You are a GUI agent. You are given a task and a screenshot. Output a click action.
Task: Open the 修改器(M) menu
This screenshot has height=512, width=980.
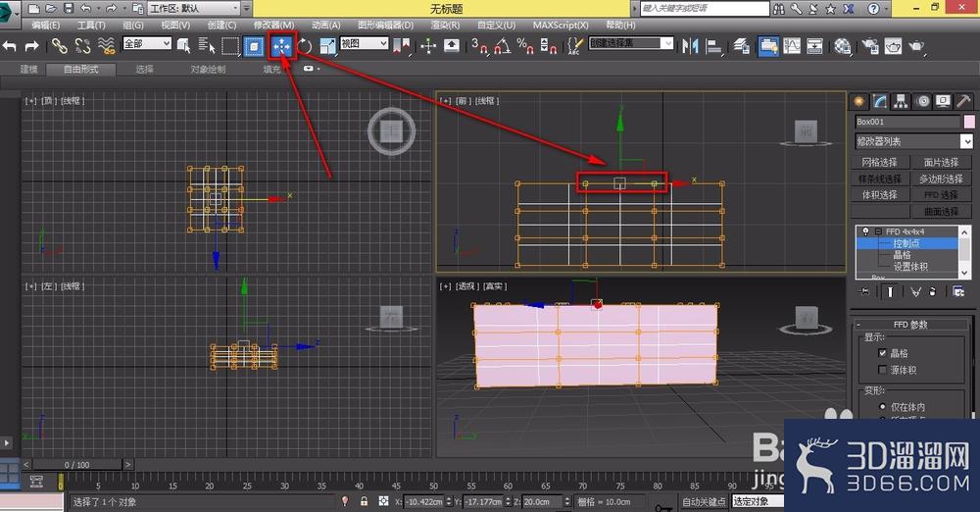(273, 26)
